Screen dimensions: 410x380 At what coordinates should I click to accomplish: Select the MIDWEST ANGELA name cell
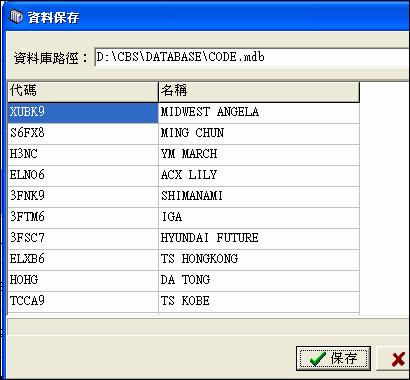coord(259,113)
